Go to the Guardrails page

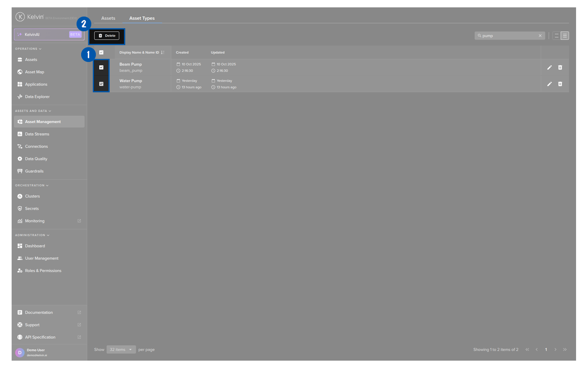click(x=34, y=171)
